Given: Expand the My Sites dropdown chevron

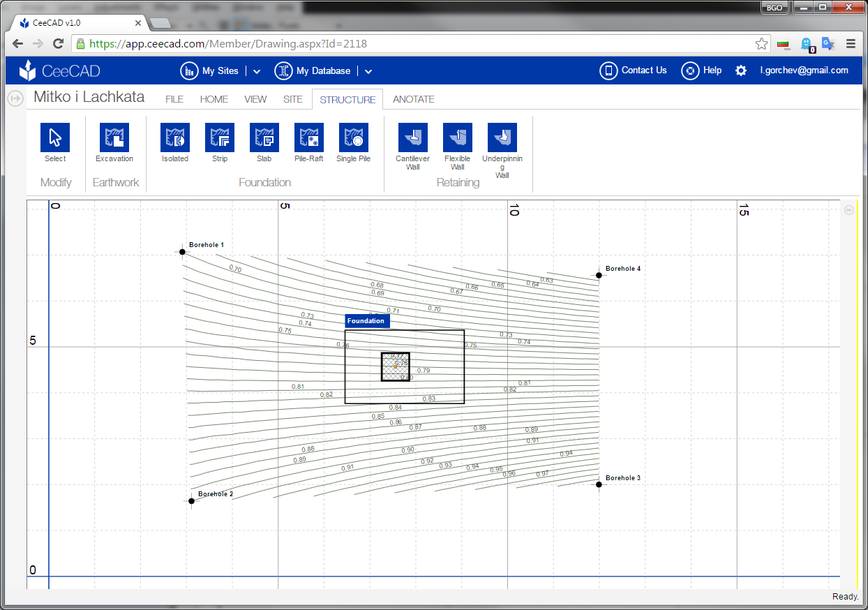Looking at the screenshot, I should pyautogui.click(x=257, y=71).
